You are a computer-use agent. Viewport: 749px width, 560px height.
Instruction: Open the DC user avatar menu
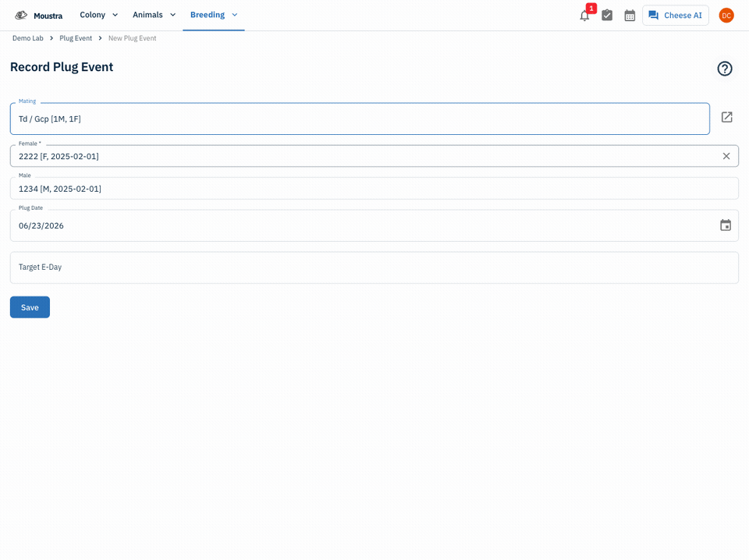click(x=726, y=16)
